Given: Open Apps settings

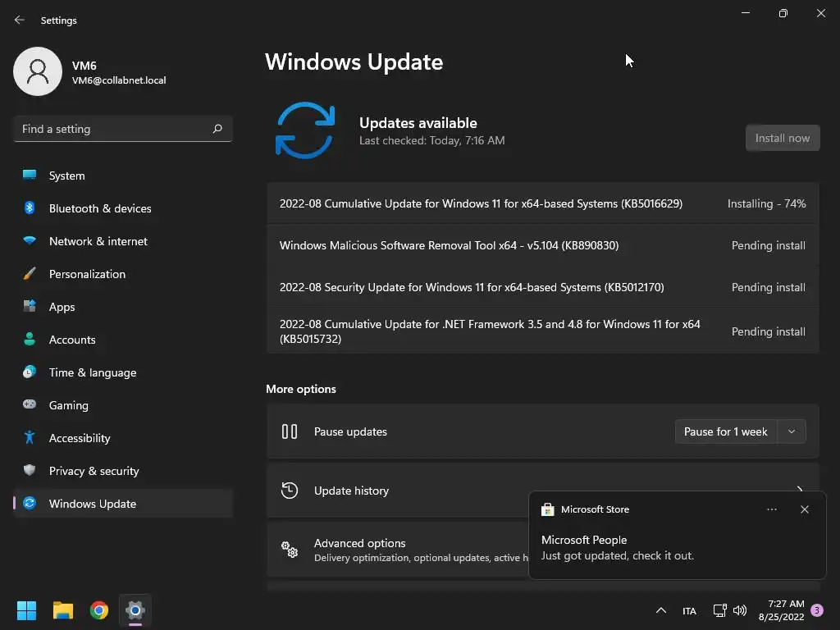Looking at the screenshot, I should [123, 307].
